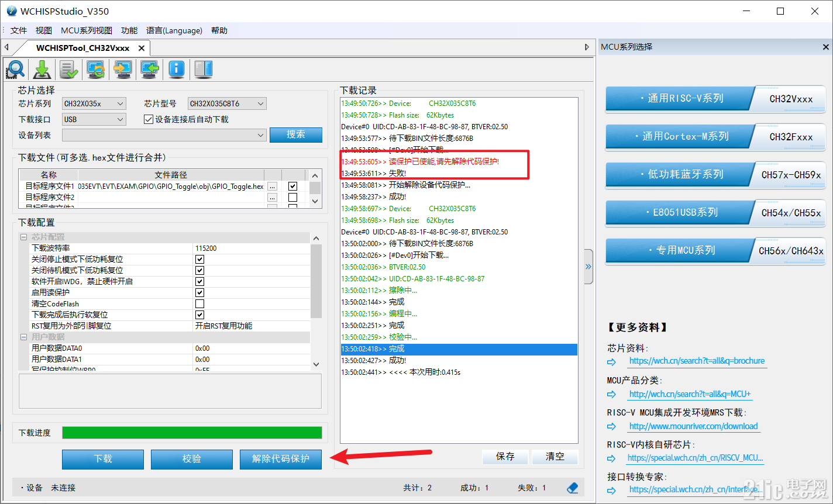Toggle 启用读保护 checkbox
The width and height of the screenshot is (833, 504).
coord(199,292)
